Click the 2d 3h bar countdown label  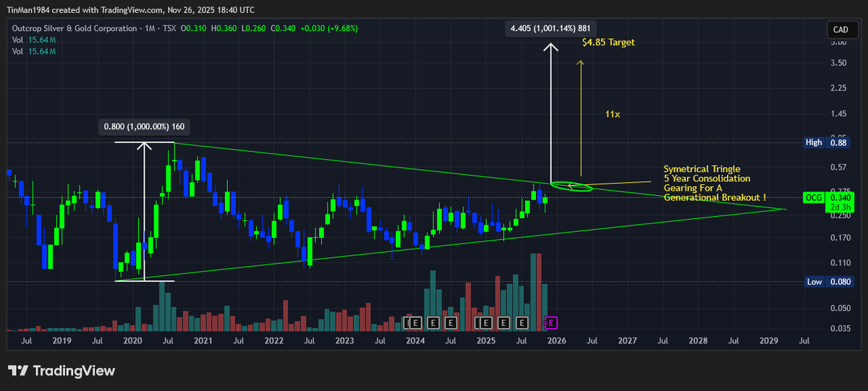coord(839,207)
